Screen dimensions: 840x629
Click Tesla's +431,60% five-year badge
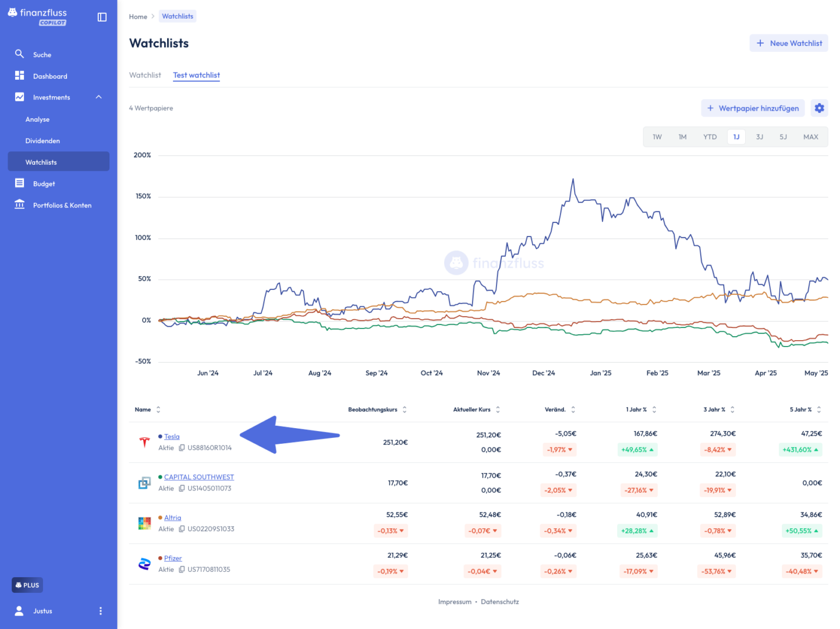pyautogui.click(x=800, y=450)
